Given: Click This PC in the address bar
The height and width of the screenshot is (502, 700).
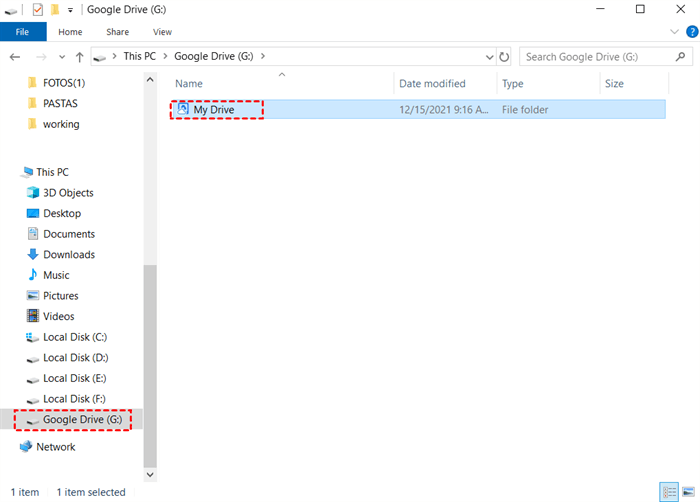Looking at the screenshot, I should pos(140,56).
